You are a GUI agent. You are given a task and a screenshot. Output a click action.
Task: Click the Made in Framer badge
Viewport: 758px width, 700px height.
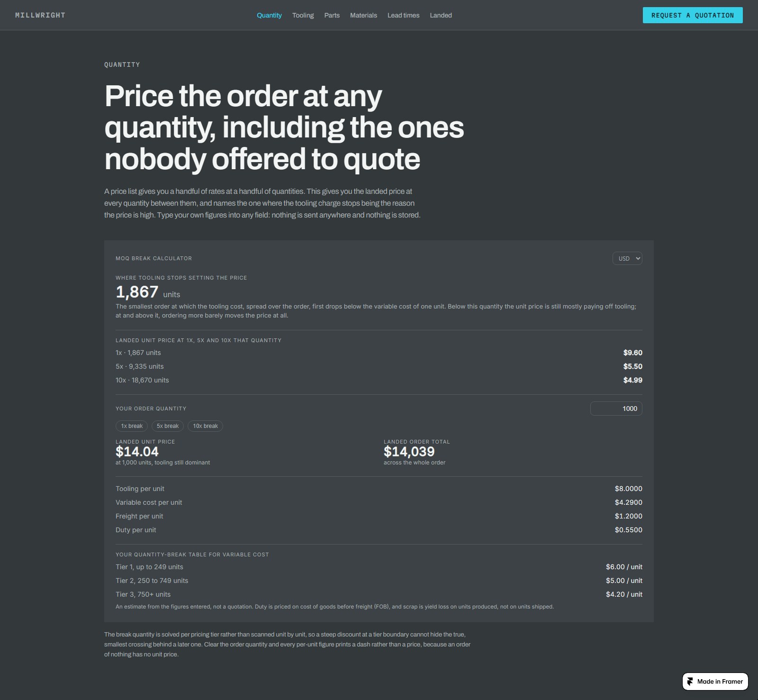(715, 682)
